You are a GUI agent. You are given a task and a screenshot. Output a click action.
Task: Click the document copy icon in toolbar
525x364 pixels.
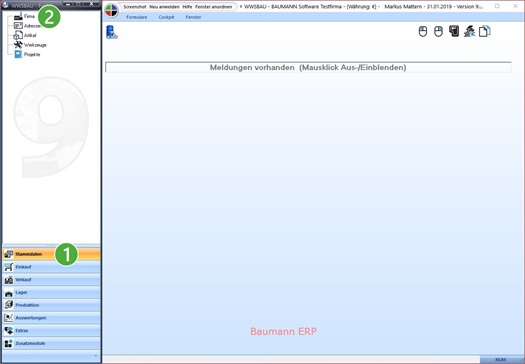tap(484, 31)
